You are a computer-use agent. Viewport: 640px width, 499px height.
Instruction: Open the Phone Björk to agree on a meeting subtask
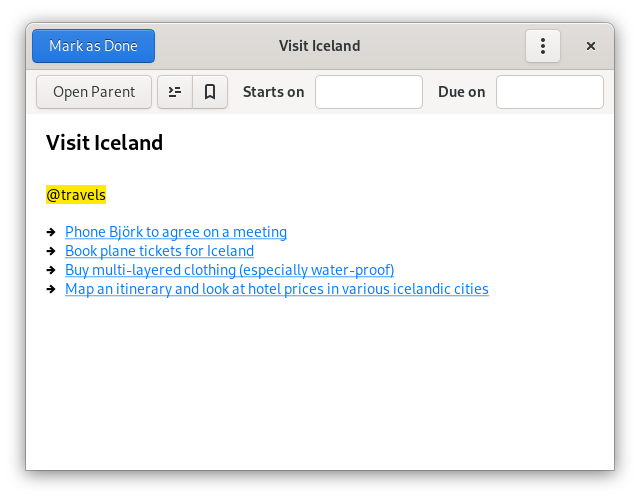point(176,232)
